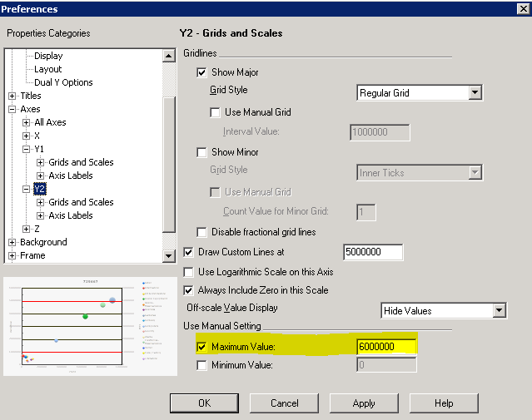This screenshot has height=420, width=532.
Task: Select Grids and Scales under Y1
Action: [81, 162]
